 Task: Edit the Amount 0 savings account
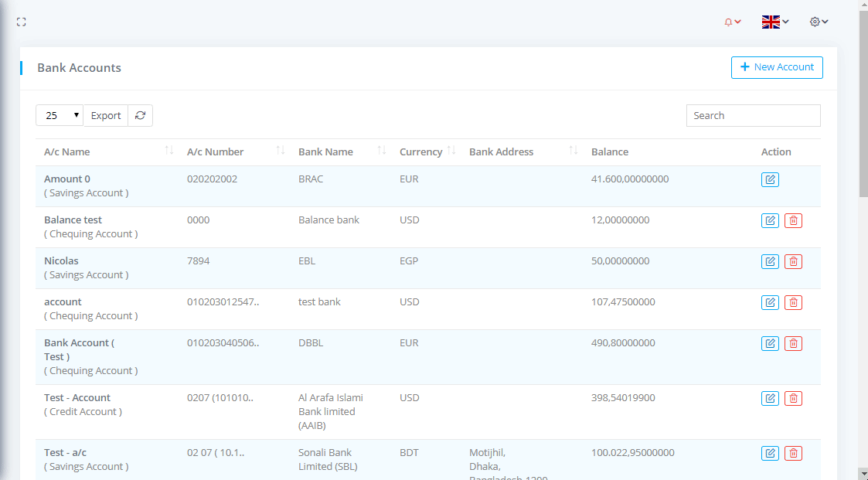(x=770, y=180)
